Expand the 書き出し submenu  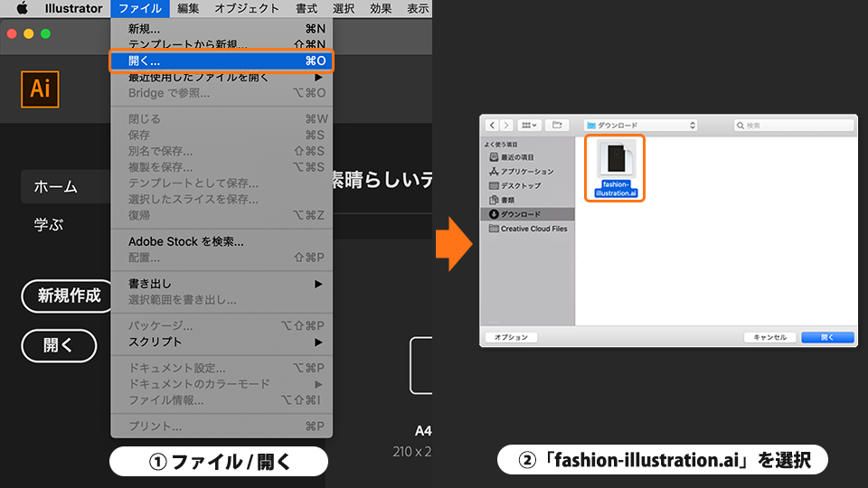(222, 284)
